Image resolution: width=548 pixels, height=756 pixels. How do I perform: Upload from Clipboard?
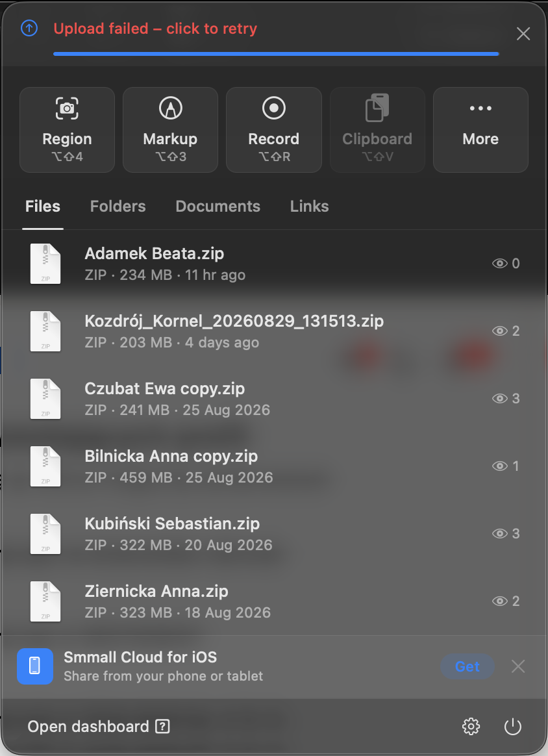[x=377, y=130]
